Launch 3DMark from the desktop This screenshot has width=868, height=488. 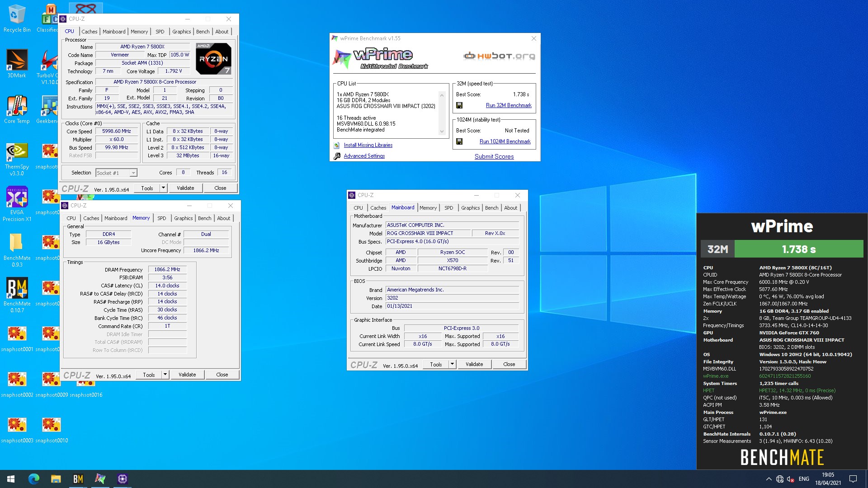17,64
